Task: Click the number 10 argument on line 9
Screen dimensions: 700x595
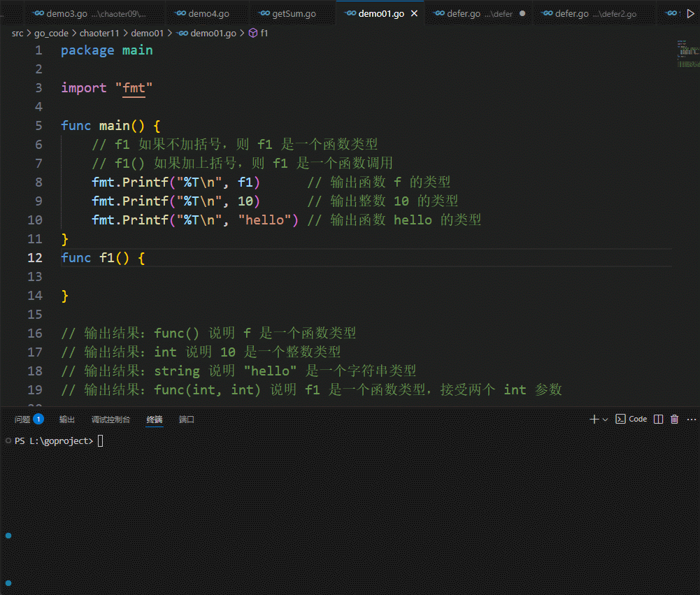Action: point(245,201)
